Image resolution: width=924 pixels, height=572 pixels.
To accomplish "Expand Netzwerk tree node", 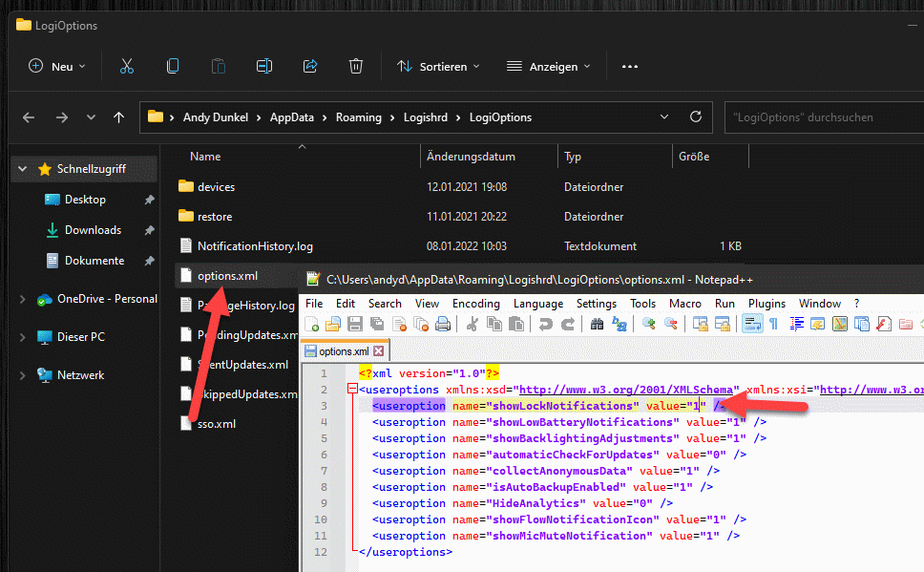I will point(22,375).
